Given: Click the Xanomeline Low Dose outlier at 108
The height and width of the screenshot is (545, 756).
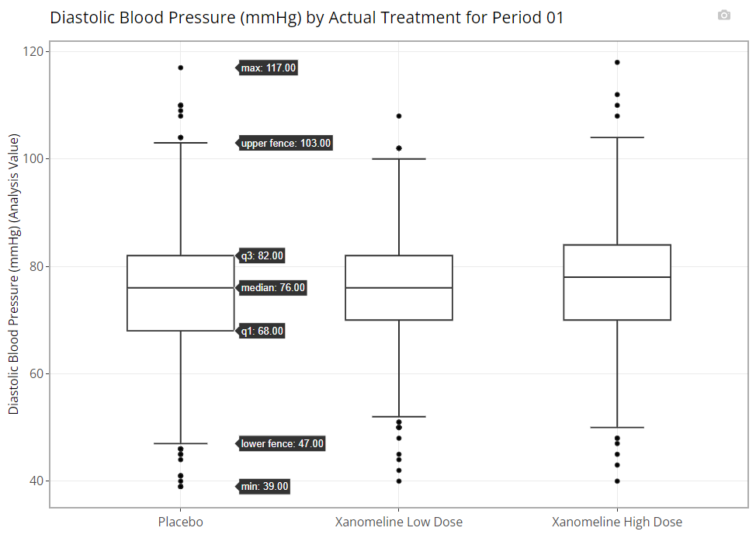Looking at the screenshot, I should [x=399, y=116].
